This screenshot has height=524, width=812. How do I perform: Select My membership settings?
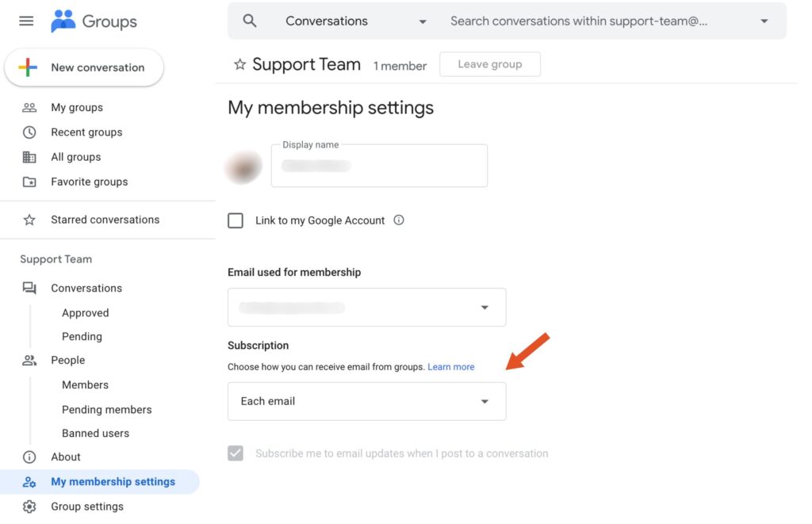(99, 481)
